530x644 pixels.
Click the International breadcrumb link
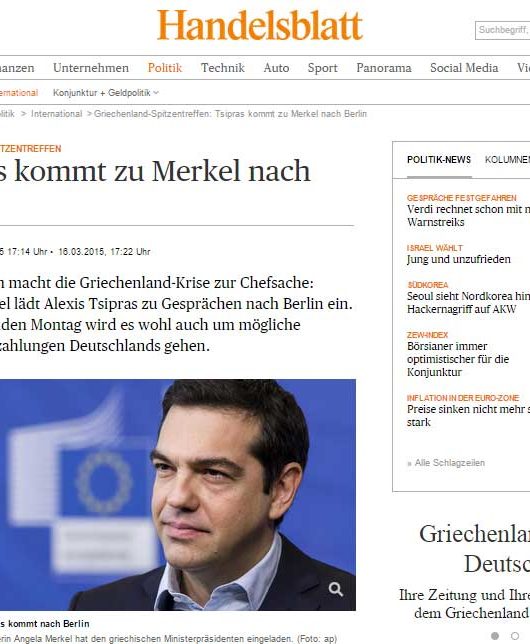[57, 114]
